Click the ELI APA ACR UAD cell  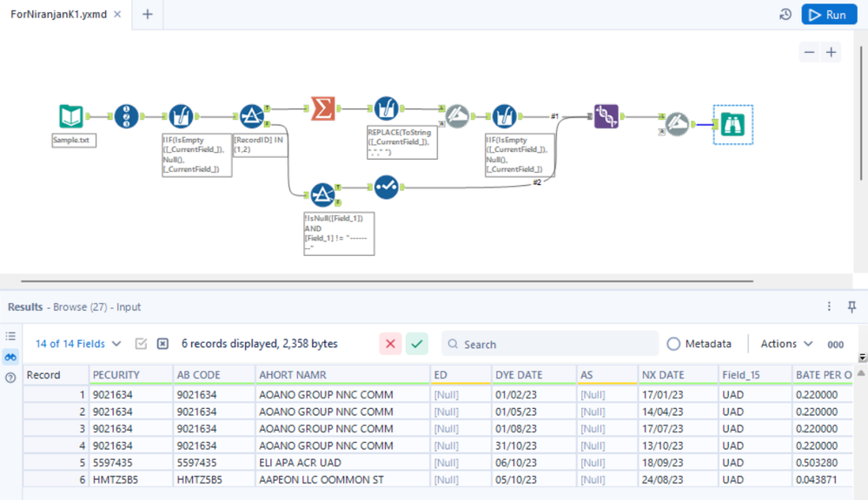click(x=342, y=463)
